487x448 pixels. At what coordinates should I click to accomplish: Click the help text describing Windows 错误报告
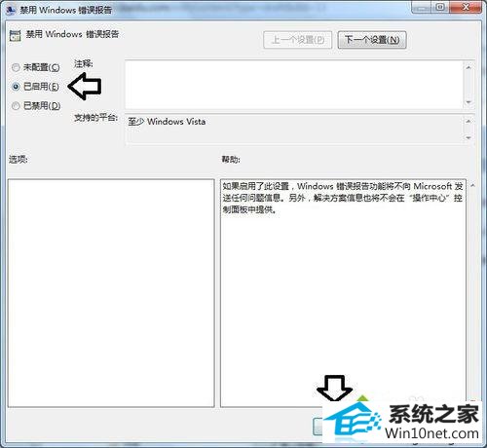coord(343,198)
